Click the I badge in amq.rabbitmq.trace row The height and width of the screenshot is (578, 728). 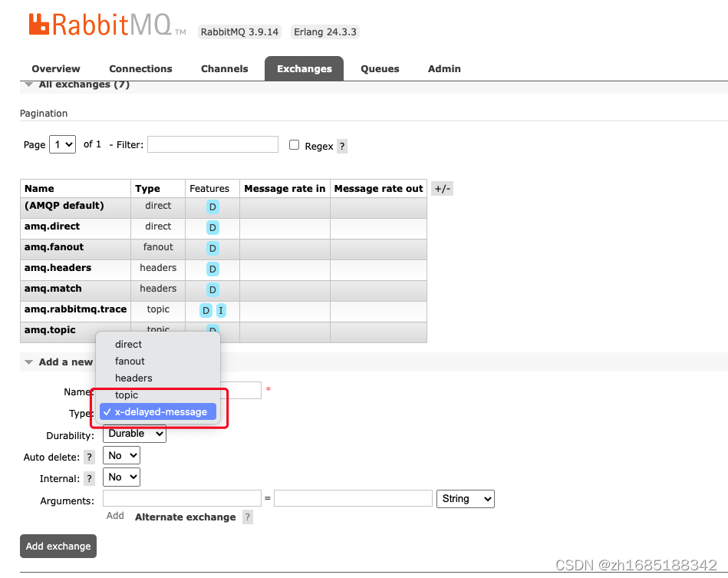221,310
